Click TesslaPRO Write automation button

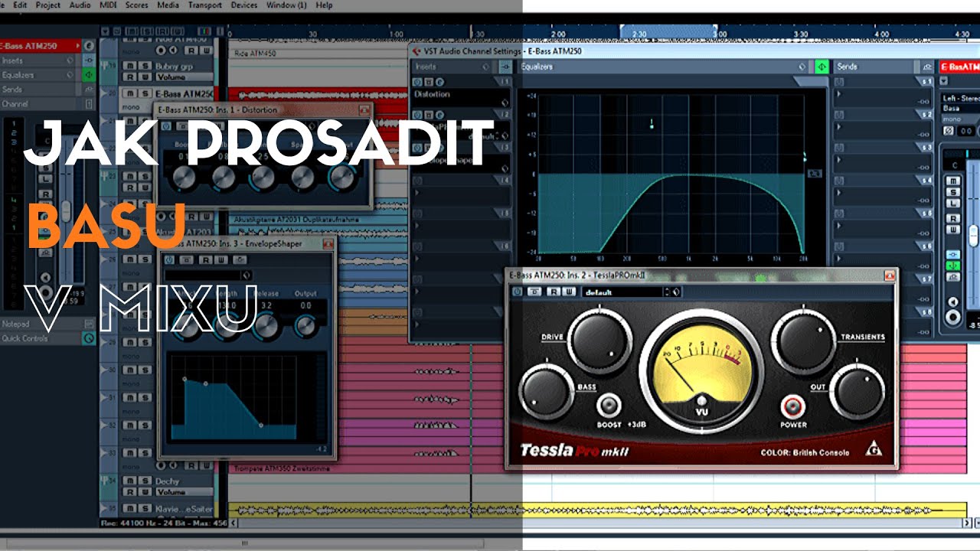coord(567,292)
